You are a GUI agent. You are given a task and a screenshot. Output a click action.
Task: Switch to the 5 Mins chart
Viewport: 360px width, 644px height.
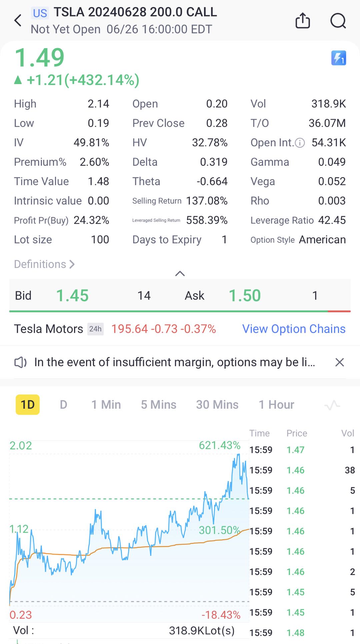tap(158, 405)
